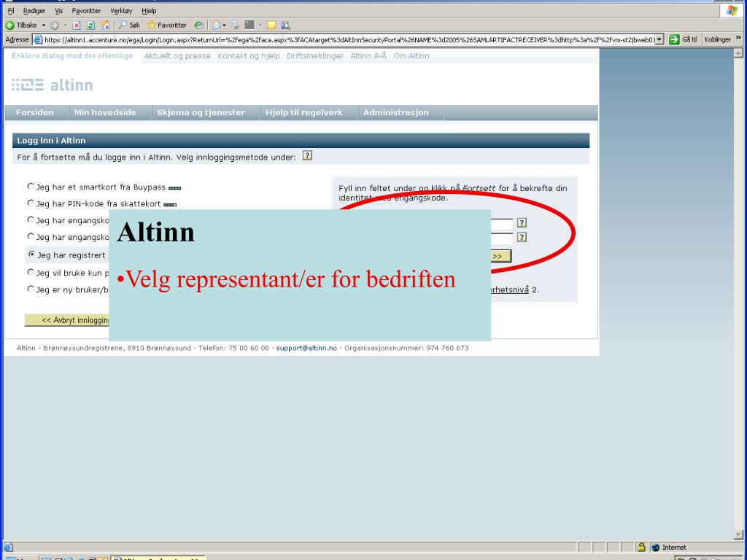Screen dimensions: 747x560
Task: Follow the Kontakt og hjelp link
Action: pyautogui.click(x=249, y=55)
